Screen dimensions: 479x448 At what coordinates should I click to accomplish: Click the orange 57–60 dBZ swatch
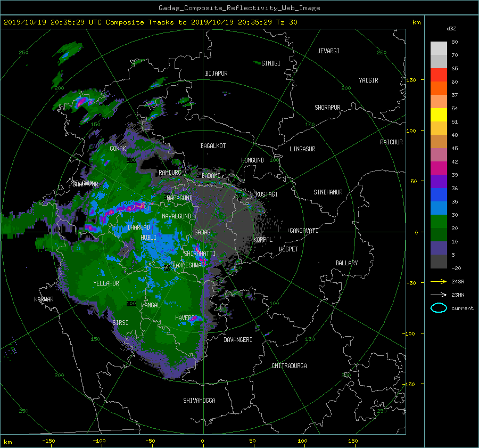[x=439, y=88]
